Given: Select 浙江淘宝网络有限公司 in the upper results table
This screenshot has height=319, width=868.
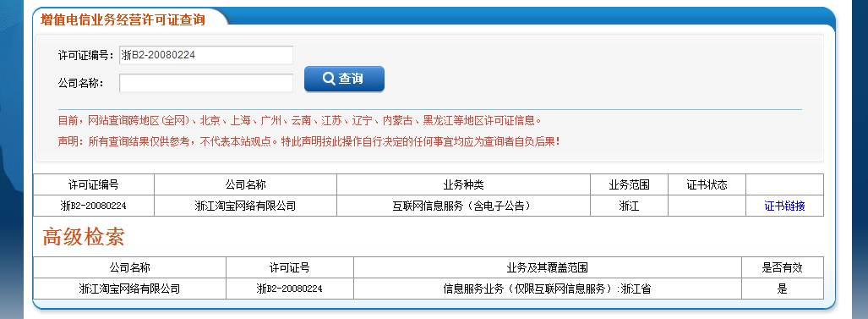Looking at the screenshot, I should (x=245, y=206).
